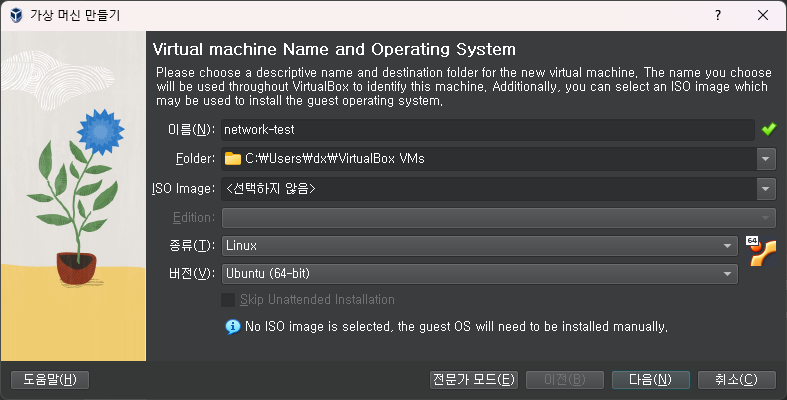Click the Please choose a descriptive name paragraph

(463, 86)
